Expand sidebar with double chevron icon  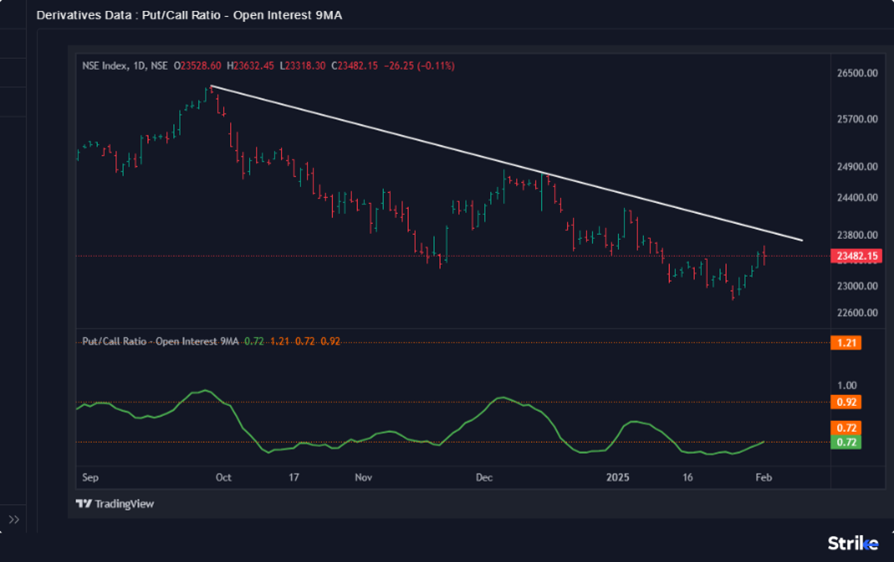(x=14, y=519)
